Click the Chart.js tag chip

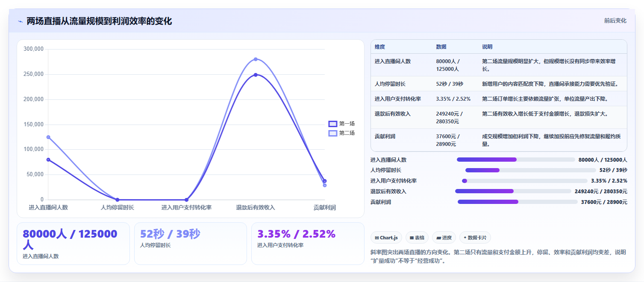coord(386,238)
